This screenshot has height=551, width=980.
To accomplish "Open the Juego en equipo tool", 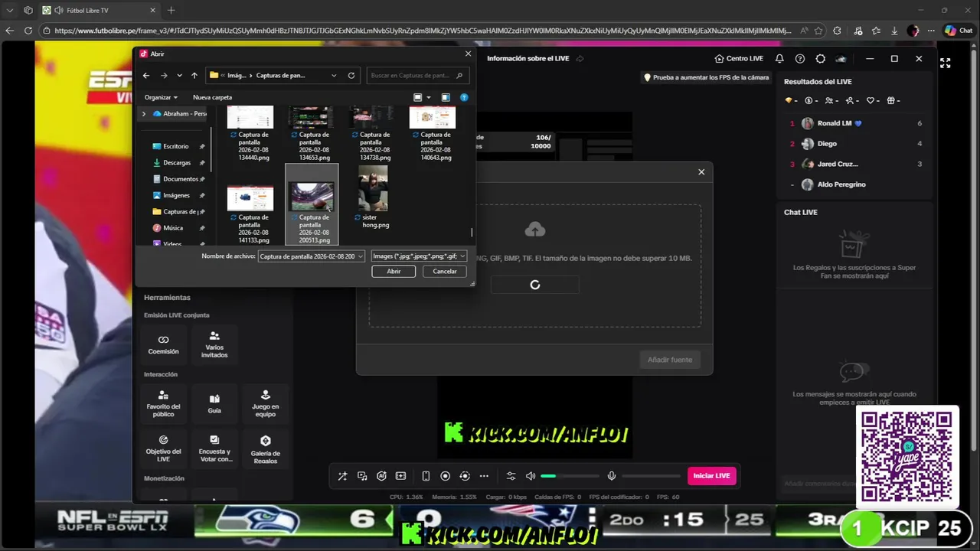I will tap(266, 404).
